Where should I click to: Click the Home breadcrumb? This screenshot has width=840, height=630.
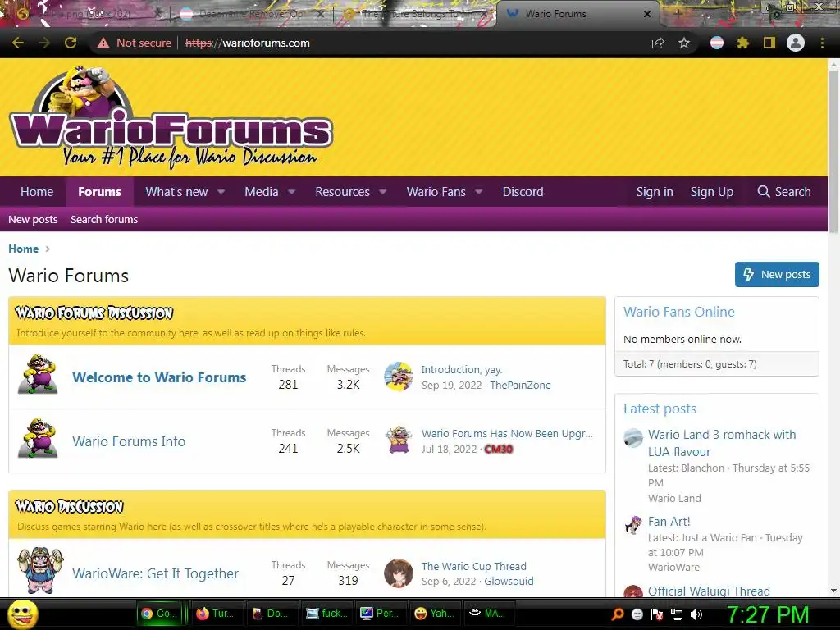23,249
